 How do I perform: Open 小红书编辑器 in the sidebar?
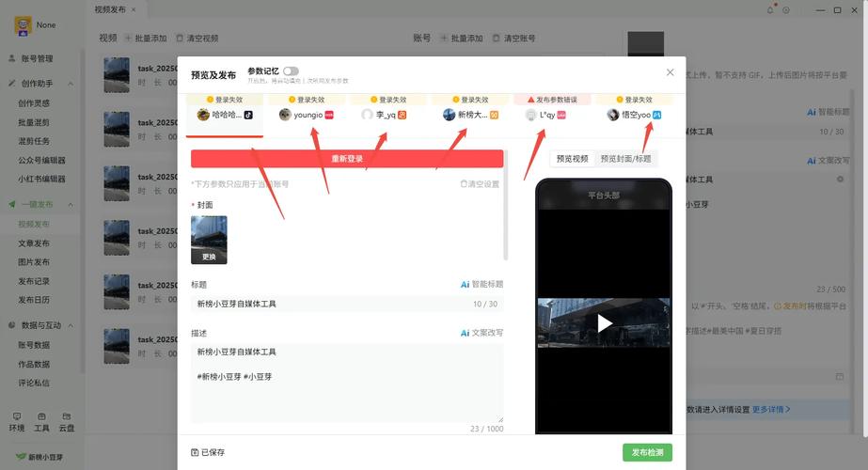tap(41, 179)
